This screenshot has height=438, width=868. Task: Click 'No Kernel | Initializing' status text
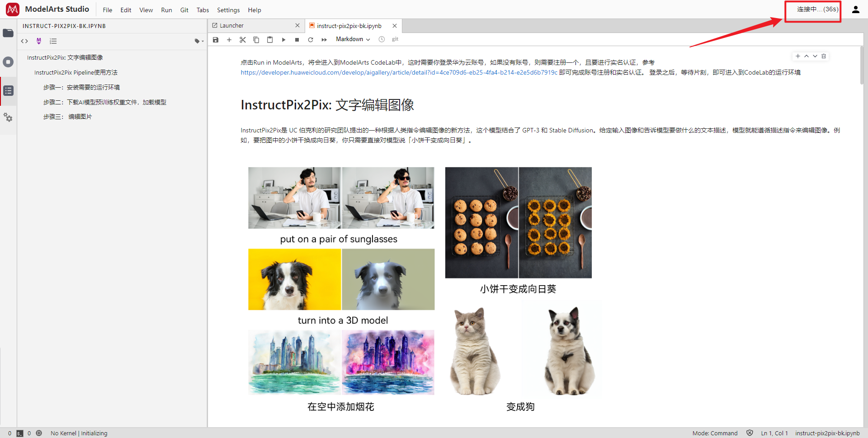point(79,433)
